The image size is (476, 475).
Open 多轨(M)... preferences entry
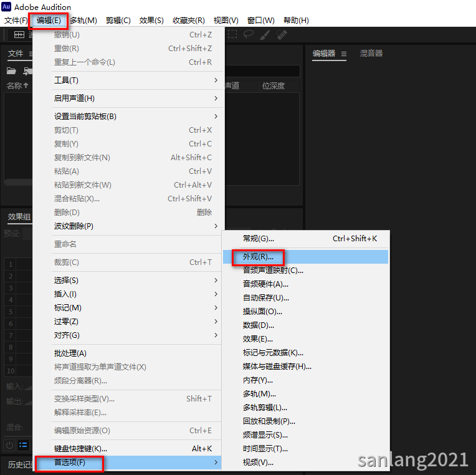[305, 394]
